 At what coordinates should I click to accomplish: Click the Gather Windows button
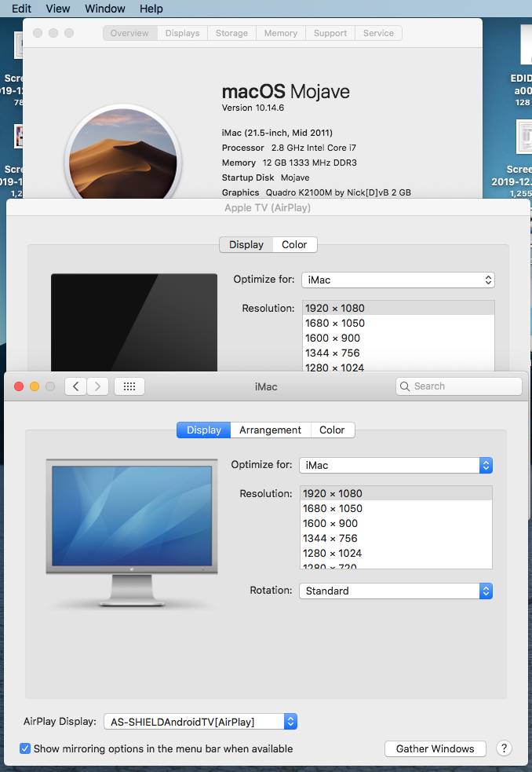click(x=435, y=748)
